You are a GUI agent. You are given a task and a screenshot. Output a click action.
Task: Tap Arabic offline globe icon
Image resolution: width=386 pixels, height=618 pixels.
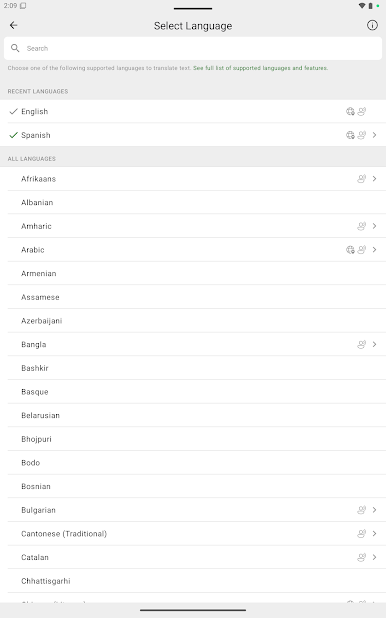point(350,249)
